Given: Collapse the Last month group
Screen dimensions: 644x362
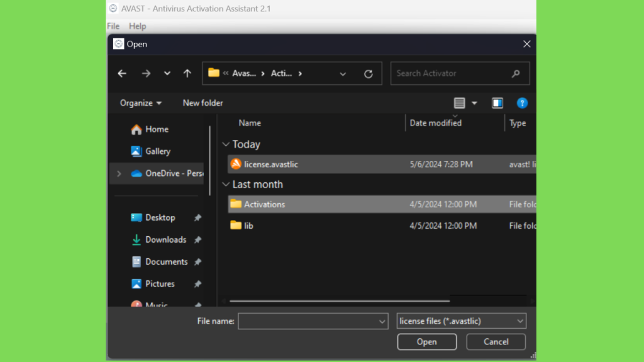Looking at the screenshot, I should point(226,184).
